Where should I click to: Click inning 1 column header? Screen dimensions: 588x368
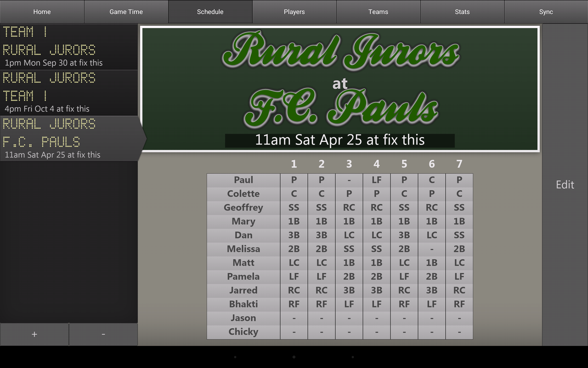294,164
